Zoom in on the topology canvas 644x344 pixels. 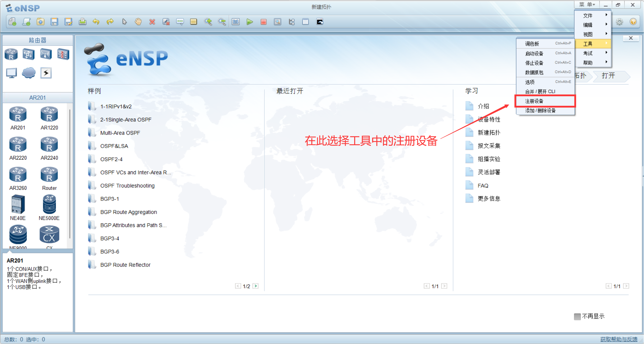(x=208, y=22)
